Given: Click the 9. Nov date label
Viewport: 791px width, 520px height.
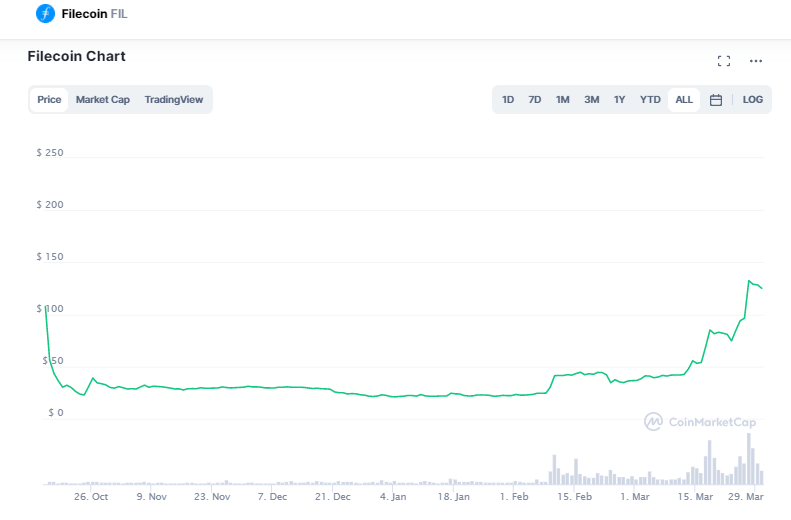Looking at the screenshot, I should [151, 496].
